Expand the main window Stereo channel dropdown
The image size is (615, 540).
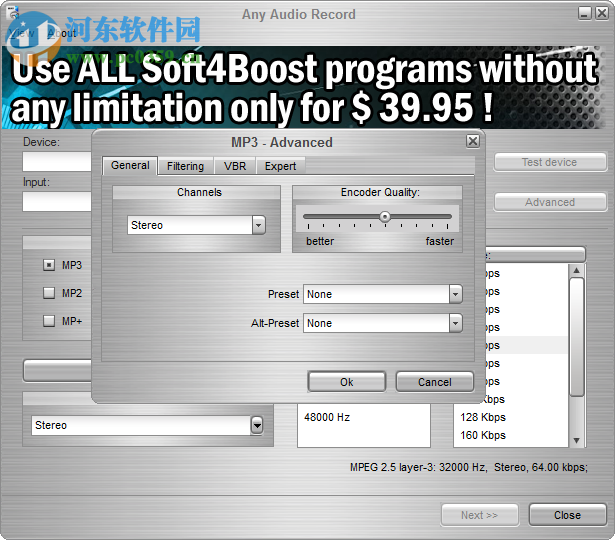[257, 425]
